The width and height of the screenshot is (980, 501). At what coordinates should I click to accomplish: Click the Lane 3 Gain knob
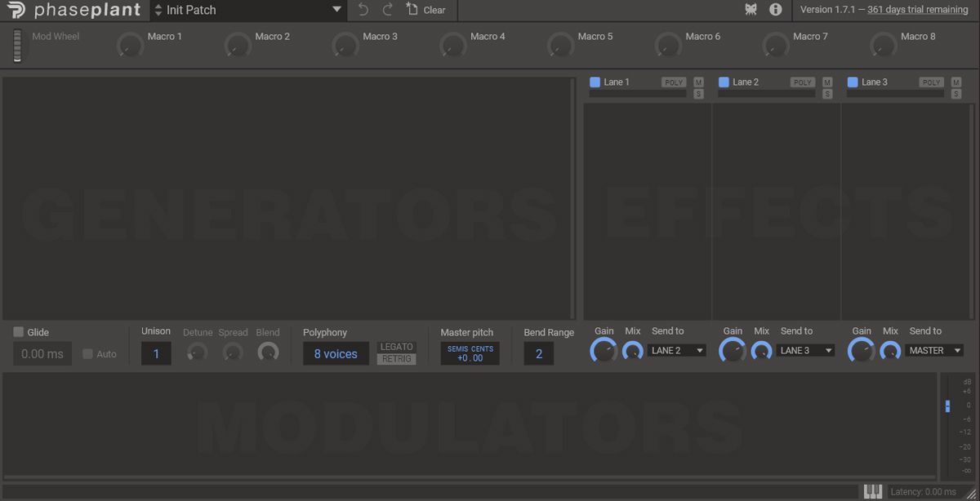[x=862, y=351]
